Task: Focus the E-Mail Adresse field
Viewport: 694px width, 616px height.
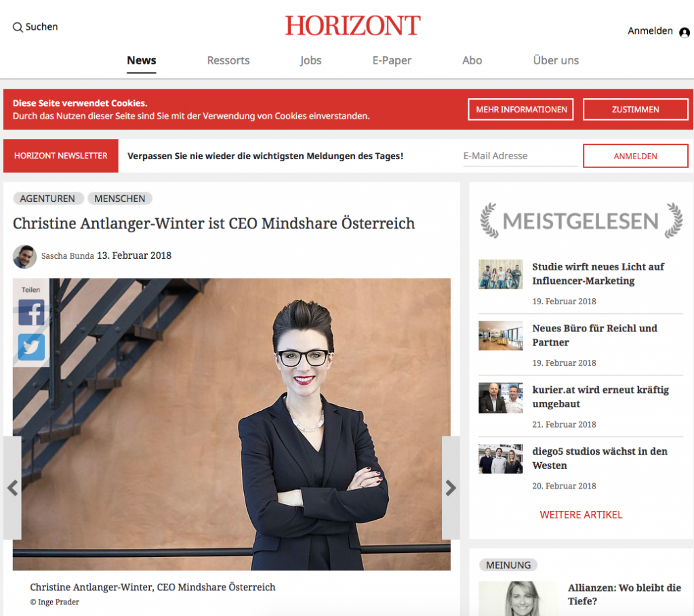Action: point(520,157)
